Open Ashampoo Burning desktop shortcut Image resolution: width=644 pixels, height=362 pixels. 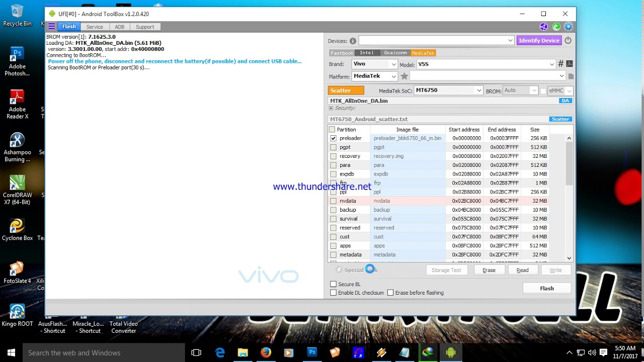(x=17, y=148)
